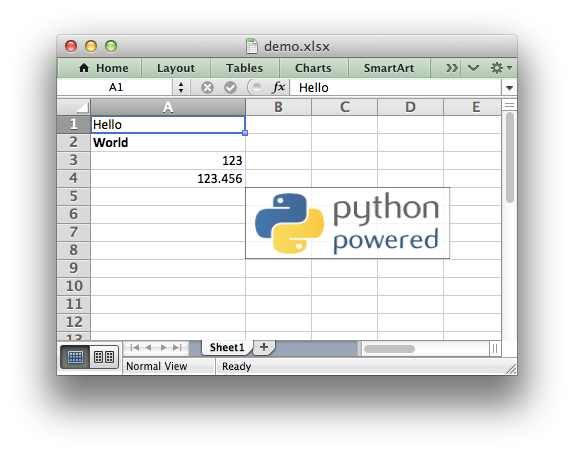The width and height of the screenshot is (574, 454).
Task: Show more ribbon tabs with double chevron
Action: (x=451, y=68)
